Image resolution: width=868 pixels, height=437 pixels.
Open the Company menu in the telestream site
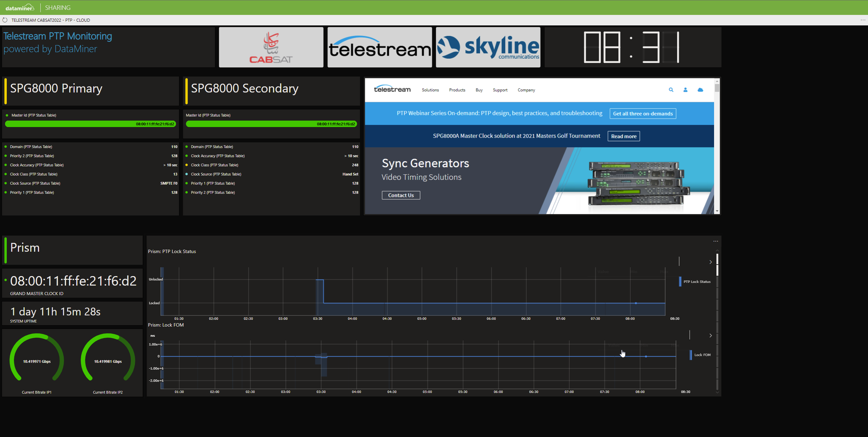[526, 90]
